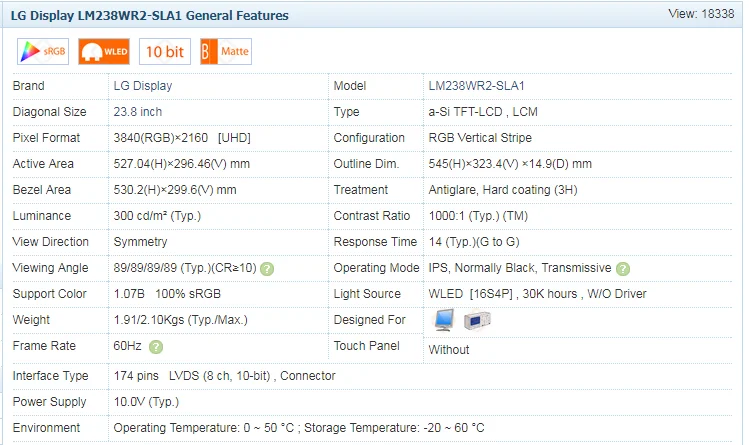Click the sRGB color gamut badge
Screen dimensions: 749x445
pyautogui.click(x=37, y=51)
